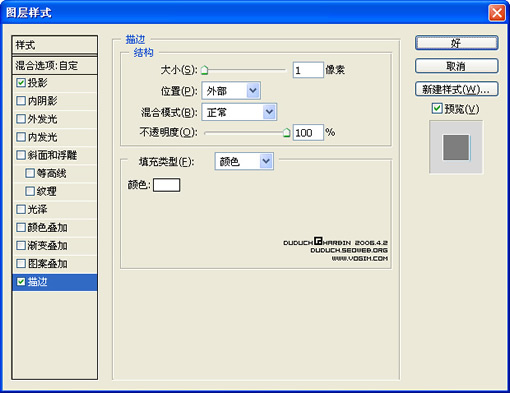Enable the 图案叠加 checkbox
The height and width of the screenshot is (393, 510).
(x=21, y=264)
